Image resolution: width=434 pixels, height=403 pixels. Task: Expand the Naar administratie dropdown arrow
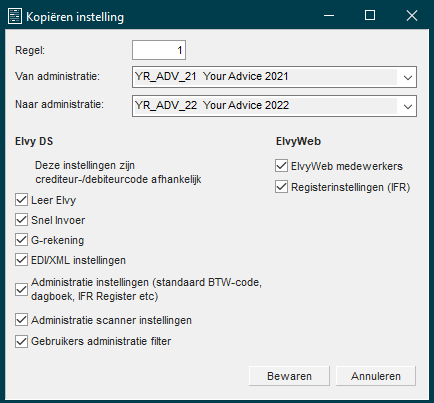pos(407,106)
